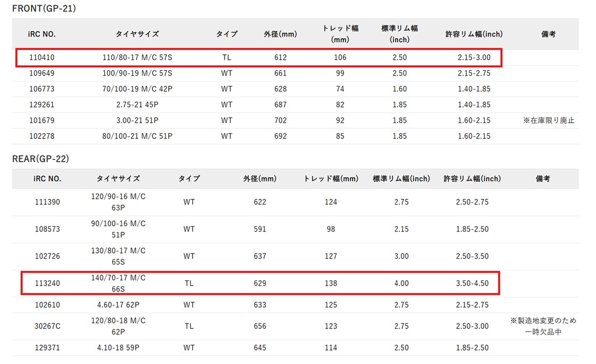Click IRC number 111390
The image size is (596, 364).
coord(48,202)
